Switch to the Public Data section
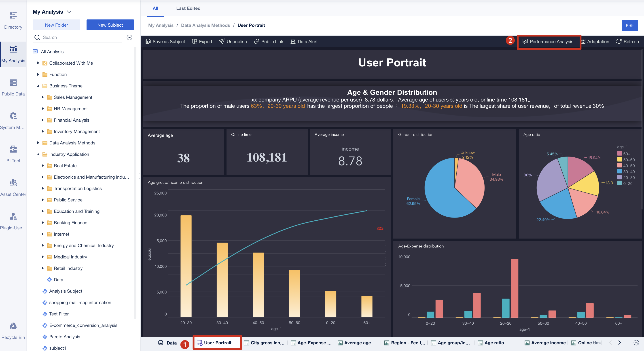The image size is (644, 351). [13, 86]
